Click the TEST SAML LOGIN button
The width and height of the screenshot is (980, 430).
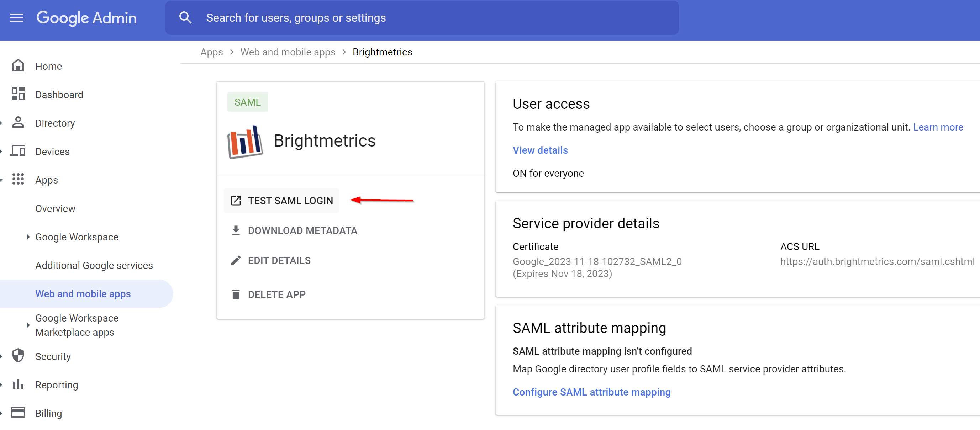click(x=281, y=201)
